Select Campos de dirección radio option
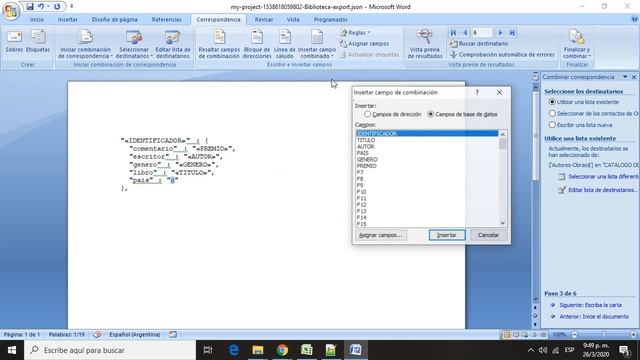The image size is (640, 360). click(368, 114)
